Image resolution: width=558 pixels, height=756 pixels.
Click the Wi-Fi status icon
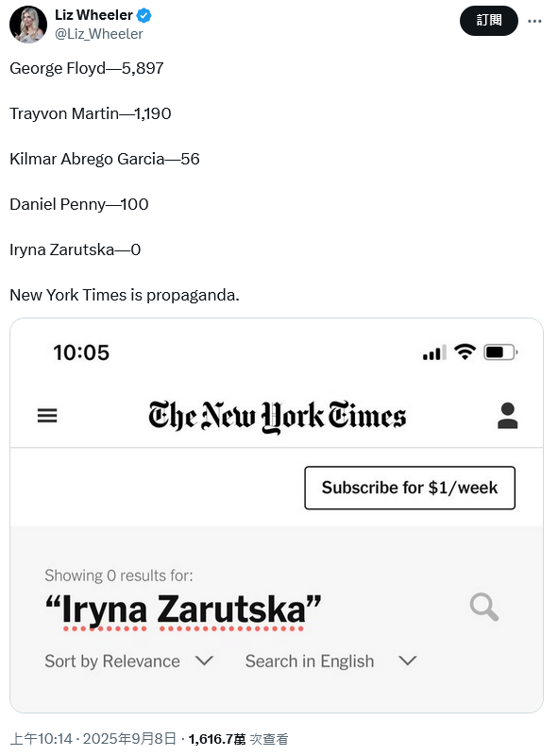click(x=465, y=352)
